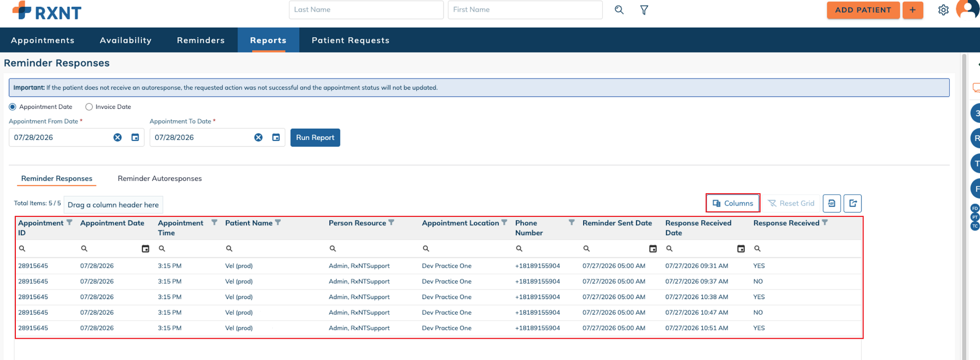Open the Appointment From Date calendar picker
Viewport: 980px width, 360px height.
[x=135, y=138]
